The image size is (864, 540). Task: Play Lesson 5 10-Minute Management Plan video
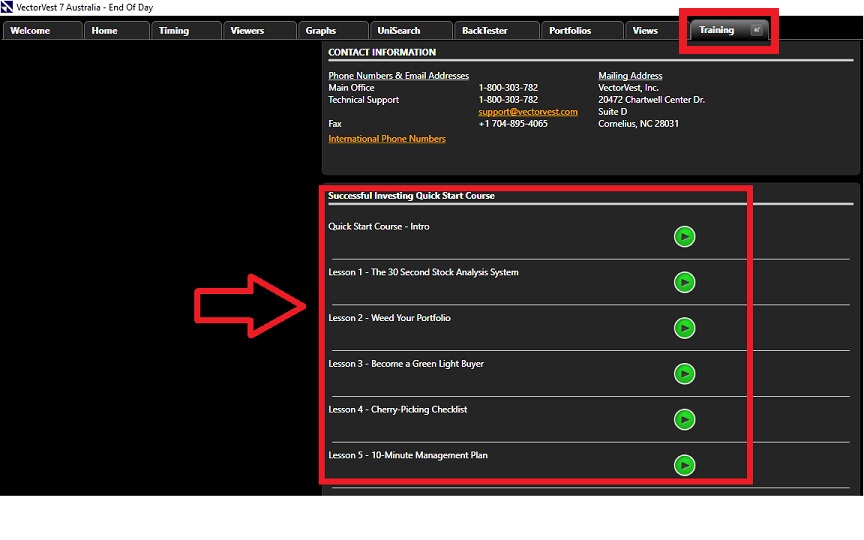pos(684,465)
